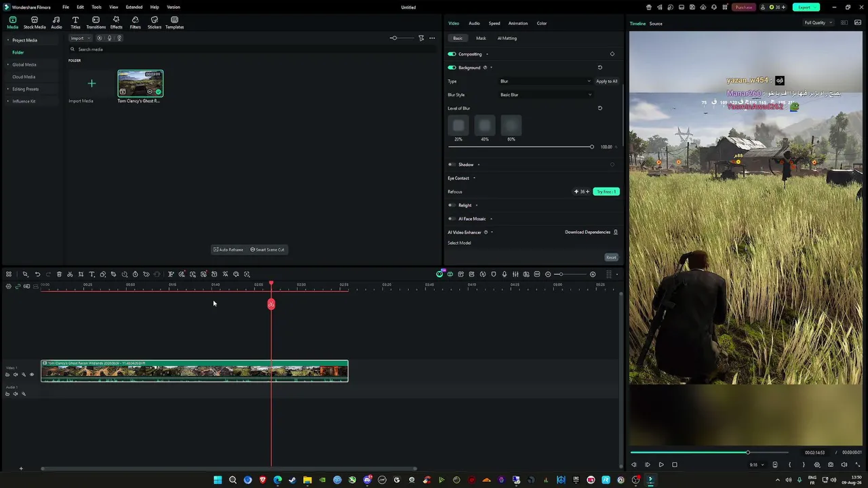Screen dimensions: 868x488
Task: Open the Templates panel
Action: pyautogui.click(x=174, y=23)
